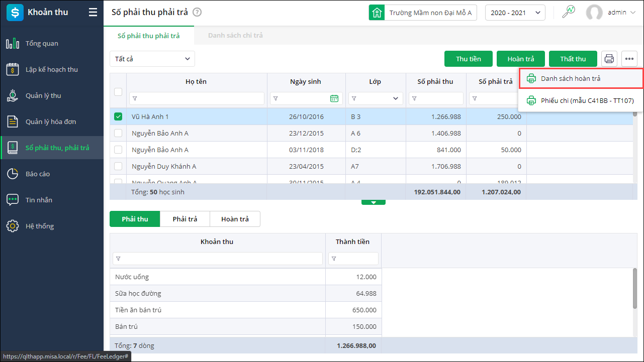The image size is (644, 362).
Task: Switch to the Danh sách chi trả tab
Action: pos(235,36)
